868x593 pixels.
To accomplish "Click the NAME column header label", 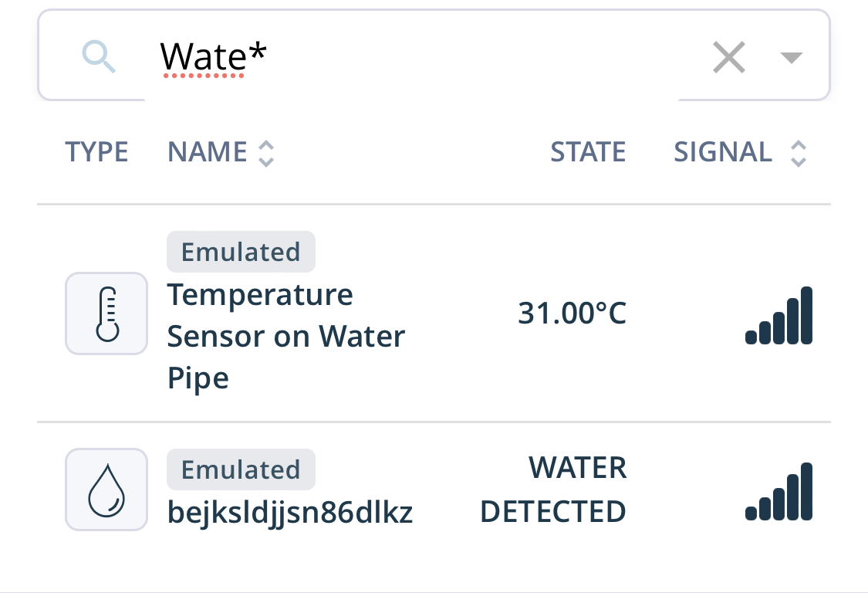I will pos(207,152).
